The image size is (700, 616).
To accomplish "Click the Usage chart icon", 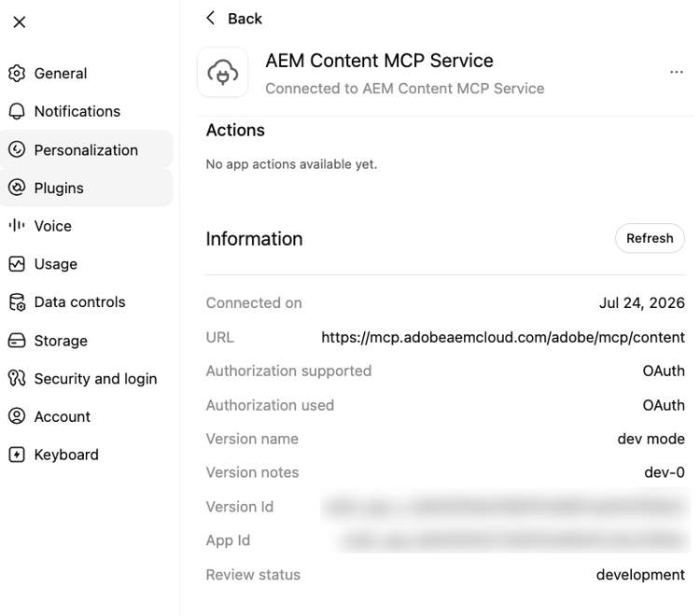I will (x=17, y=264).
